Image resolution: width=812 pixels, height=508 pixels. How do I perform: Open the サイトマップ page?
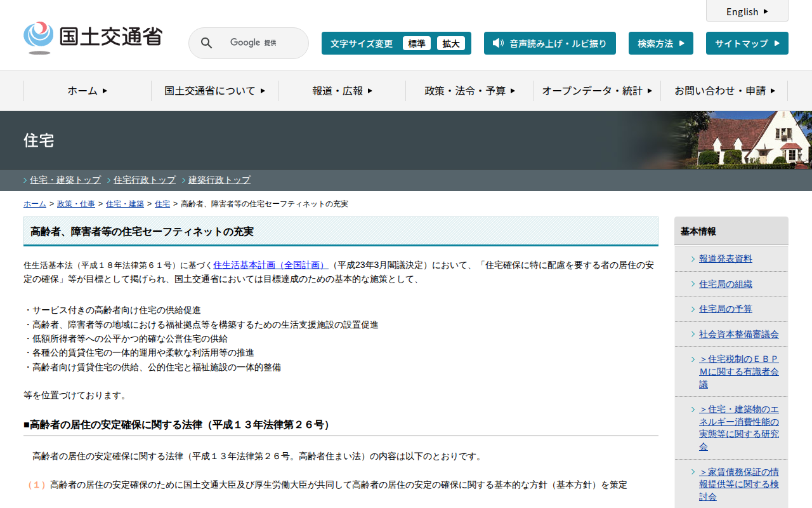[747, 43]
